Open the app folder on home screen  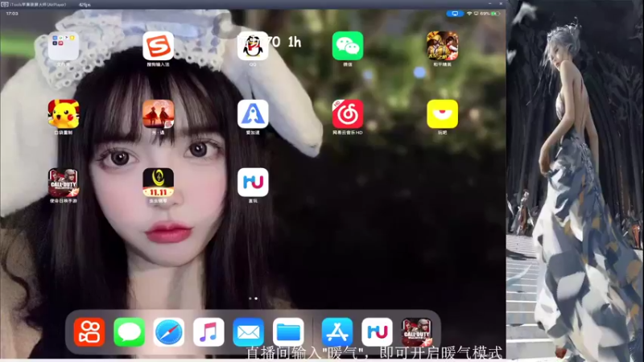(64, 46)
